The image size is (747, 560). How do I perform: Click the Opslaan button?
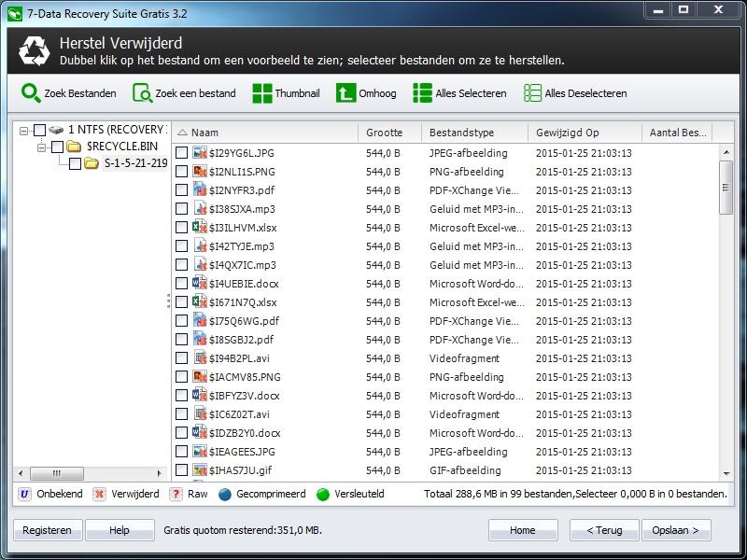tap(676, 530)
